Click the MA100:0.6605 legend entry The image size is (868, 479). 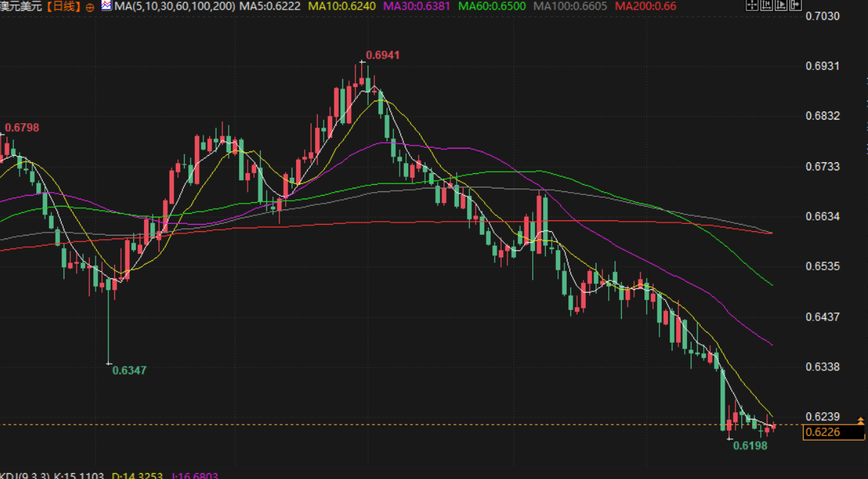point(570,6)
